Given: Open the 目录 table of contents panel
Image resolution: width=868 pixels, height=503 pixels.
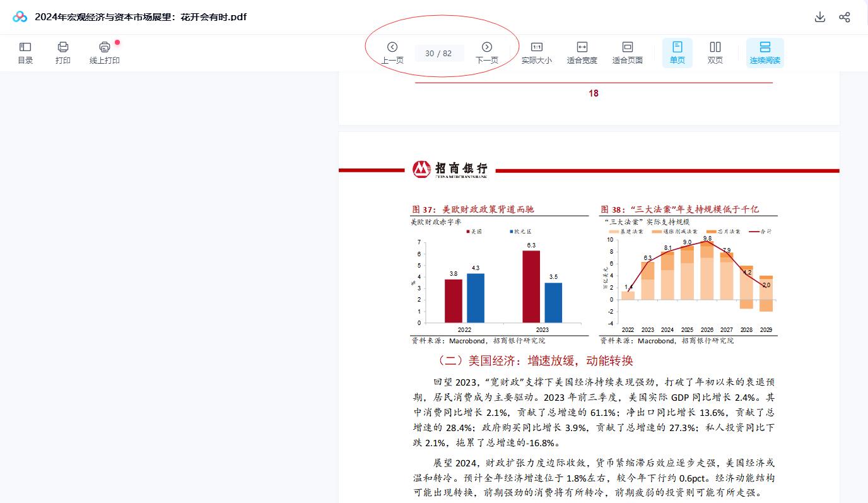Looking at the screenshot, I should (25, 52).
